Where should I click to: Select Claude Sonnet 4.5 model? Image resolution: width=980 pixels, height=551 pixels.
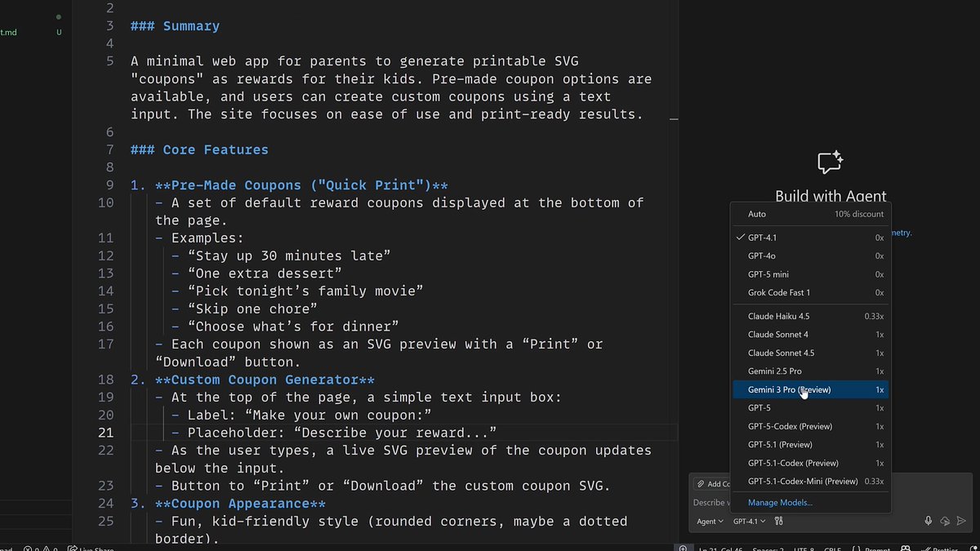[810, 353]
